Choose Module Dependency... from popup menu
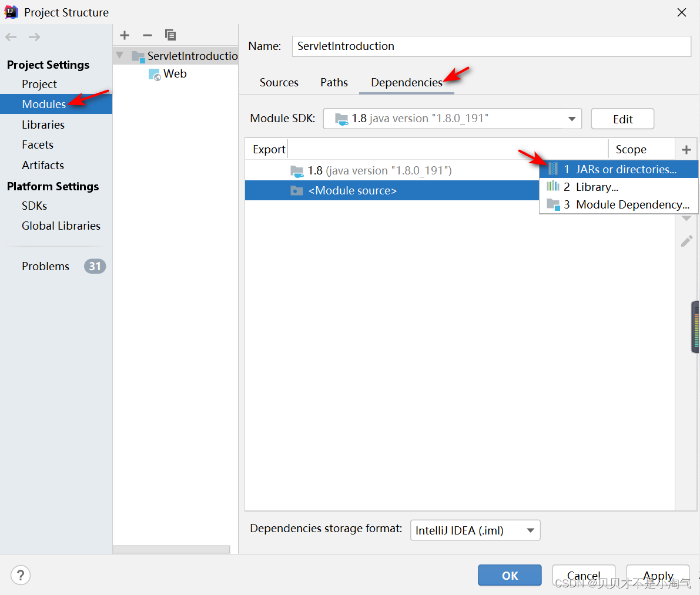Screen dimensions: 700x595 tap(619, 205)
